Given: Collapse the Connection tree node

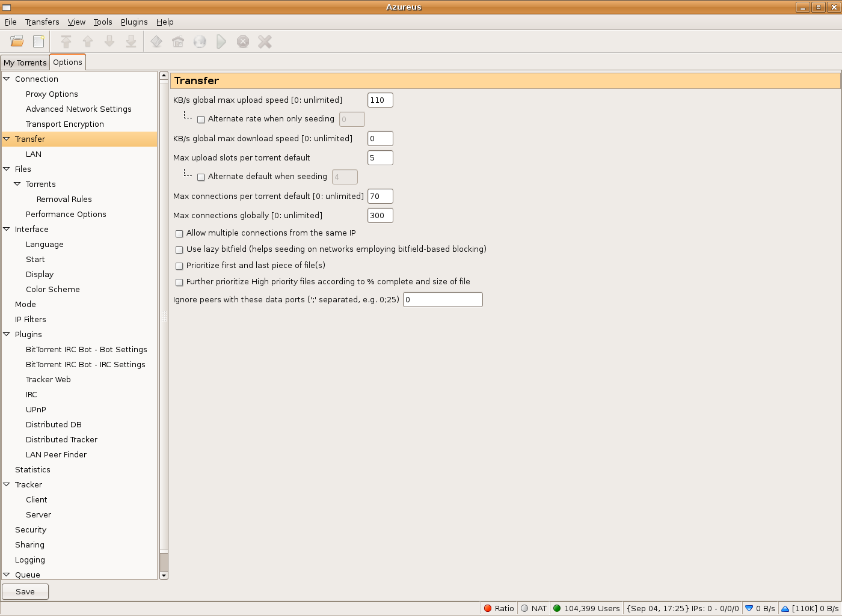Looking at the screenshot, I should pos(7,79).
